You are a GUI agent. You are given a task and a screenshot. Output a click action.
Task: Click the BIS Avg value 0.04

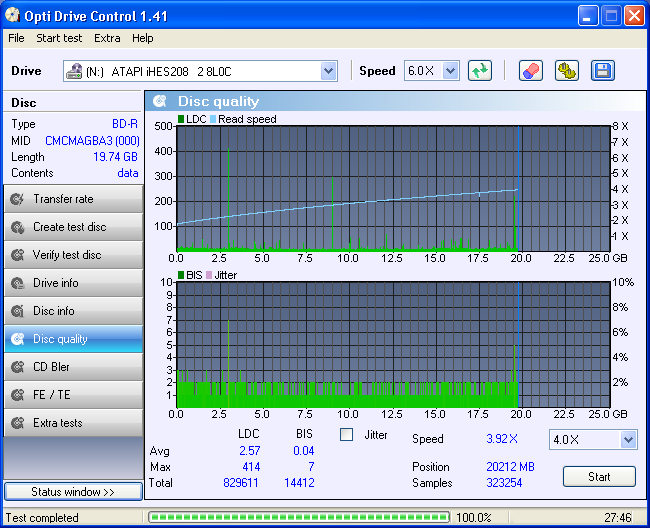[x=304, y=451]
